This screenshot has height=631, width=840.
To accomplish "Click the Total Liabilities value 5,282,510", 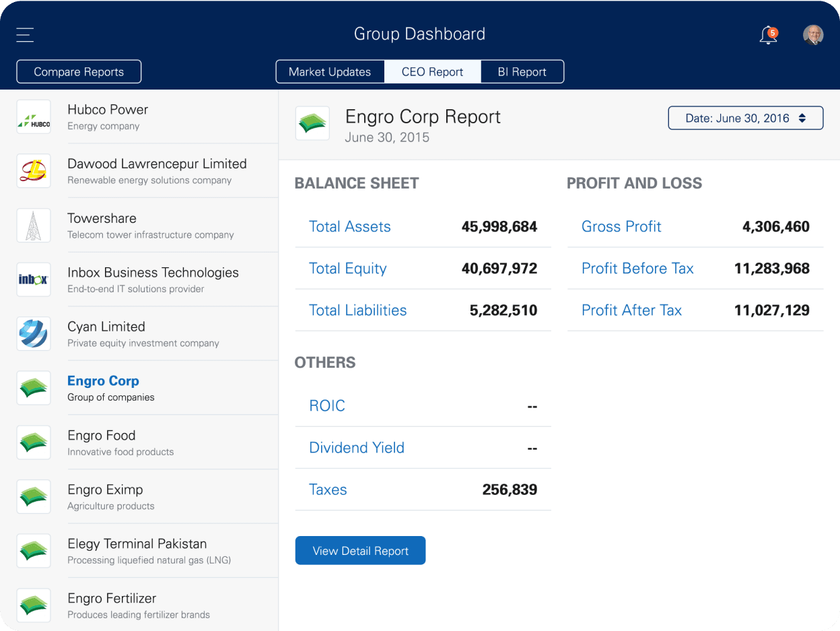I will 503,310.
